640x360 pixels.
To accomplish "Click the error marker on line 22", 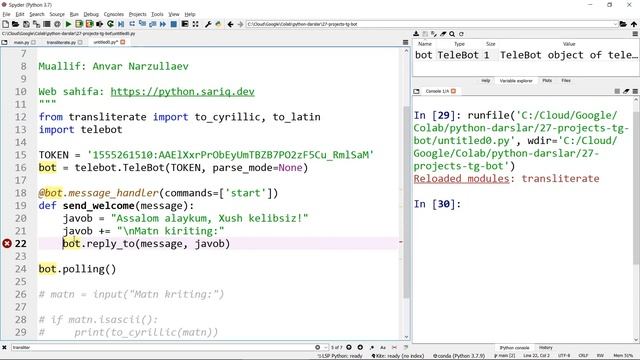I will (x=7, y=244).
